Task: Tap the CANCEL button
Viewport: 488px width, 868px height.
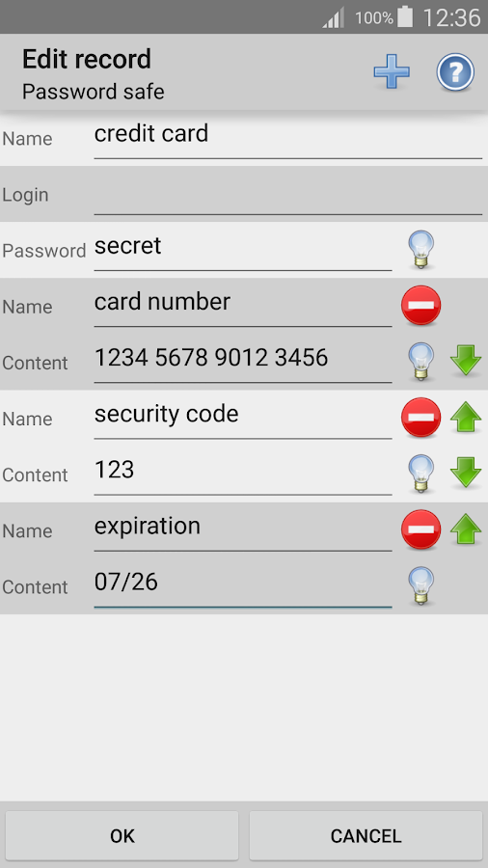Action: [x=366, y=835]
